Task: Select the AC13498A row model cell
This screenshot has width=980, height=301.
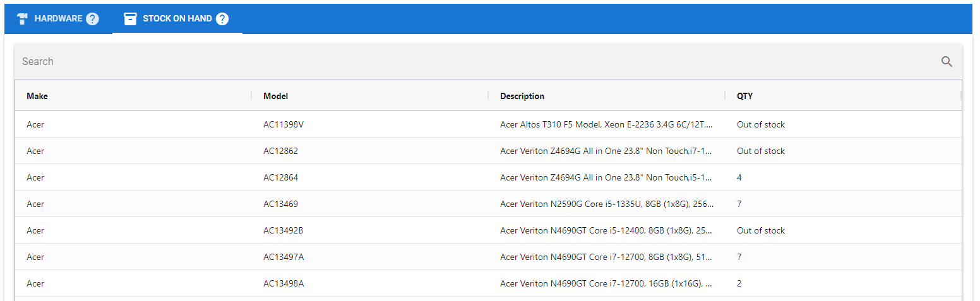Action: click(x=284, y=284)
